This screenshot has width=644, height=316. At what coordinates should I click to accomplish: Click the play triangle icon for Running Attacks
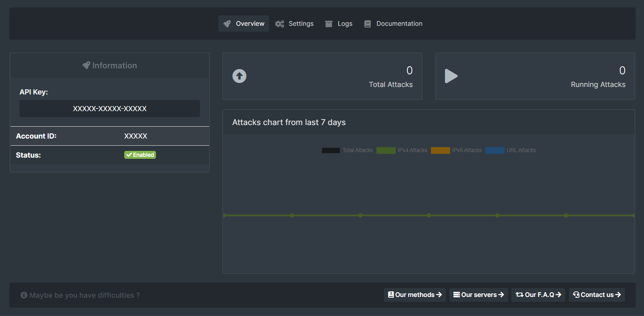[x=451, y=76]
